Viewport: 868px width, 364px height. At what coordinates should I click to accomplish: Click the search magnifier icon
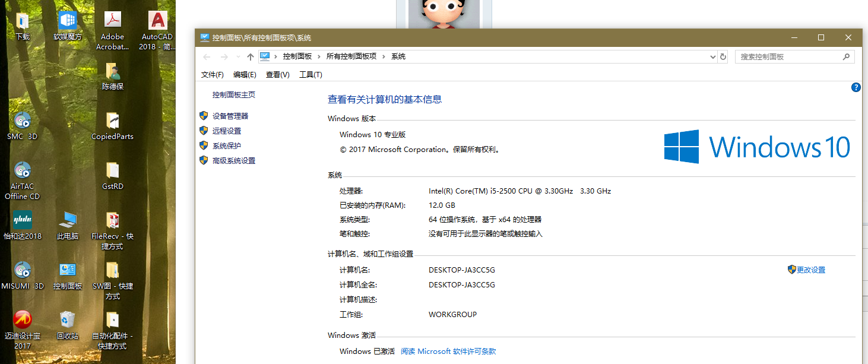(x=846, y=56)
